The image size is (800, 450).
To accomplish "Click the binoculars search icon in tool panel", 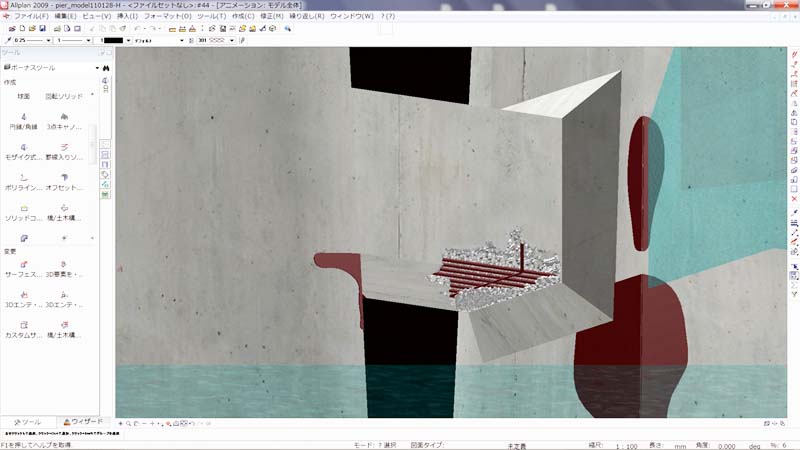I will pos(106,68).
